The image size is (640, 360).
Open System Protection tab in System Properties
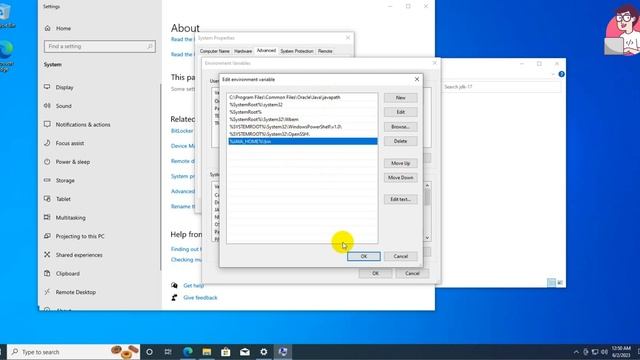click(x=297, y=51)
